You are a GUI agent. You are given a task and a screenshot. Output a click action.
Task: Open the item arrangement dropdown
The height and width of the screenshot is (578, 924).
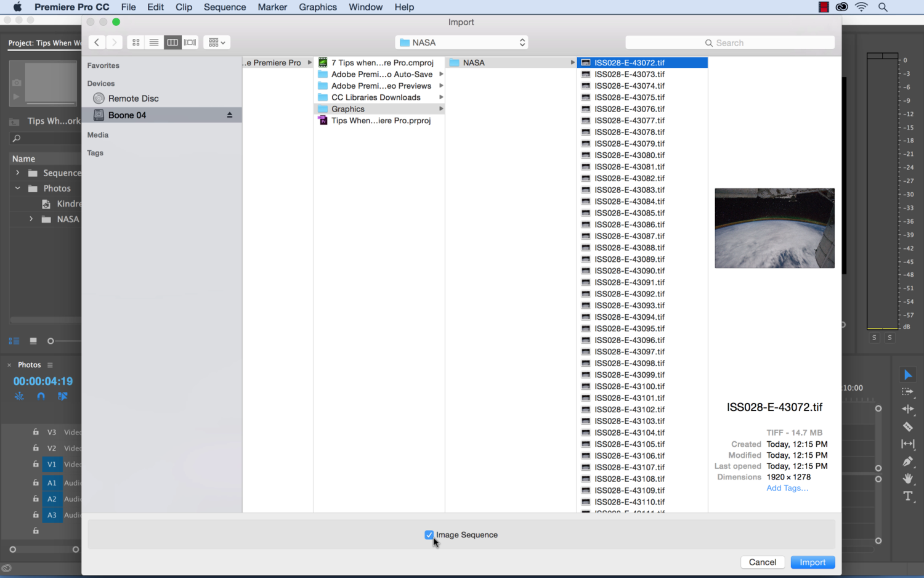pos(217,43)
